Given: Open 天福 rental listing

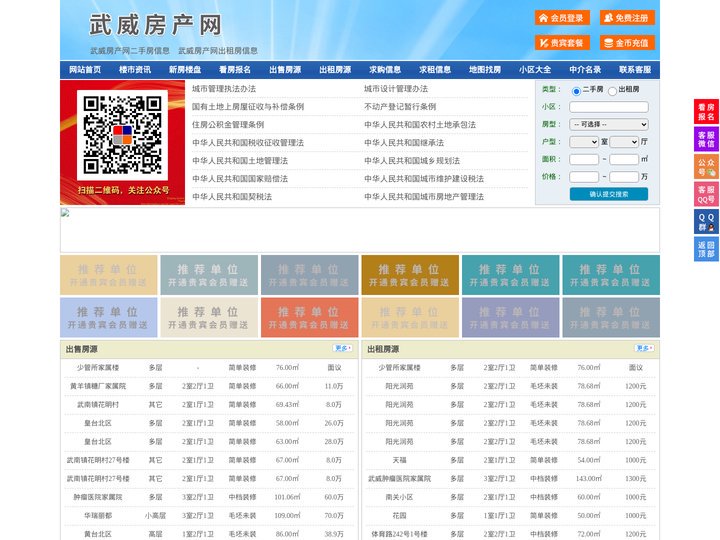Looking at the screenshot, I should tap(399, 460).
